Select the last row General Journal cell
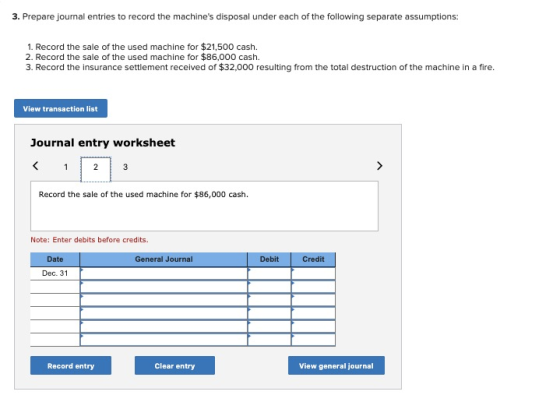Image resolution: width=560 pixels, height=395 pixels. tap(164, 340)
